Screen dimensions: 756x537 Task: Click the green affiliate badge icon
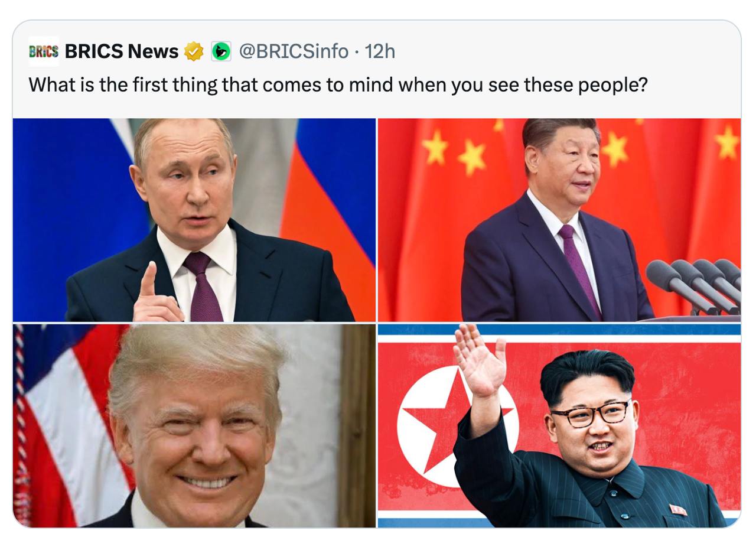[x=221, y=52]
